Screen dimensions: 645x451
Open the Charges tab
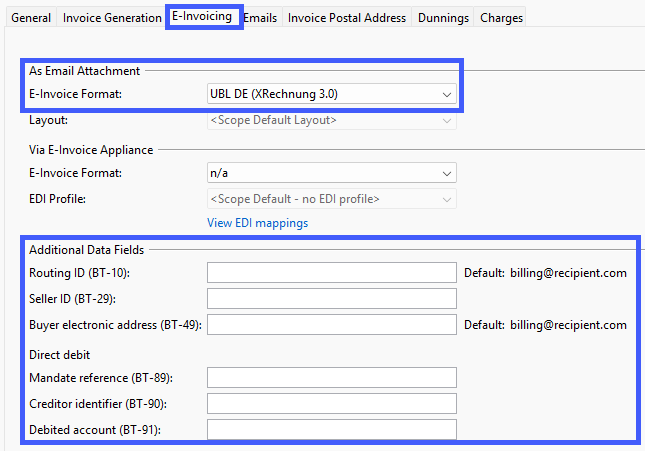[500, 18]
